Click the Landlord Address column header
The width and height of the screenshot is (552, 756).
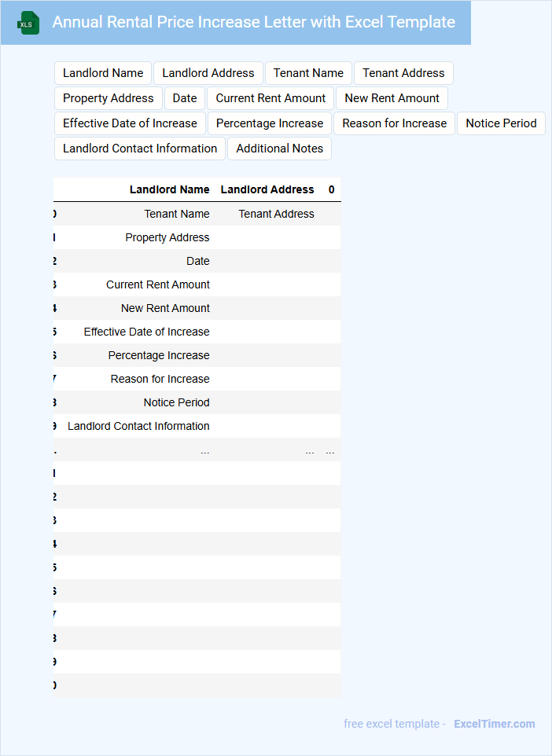click(x=267, y=189)
